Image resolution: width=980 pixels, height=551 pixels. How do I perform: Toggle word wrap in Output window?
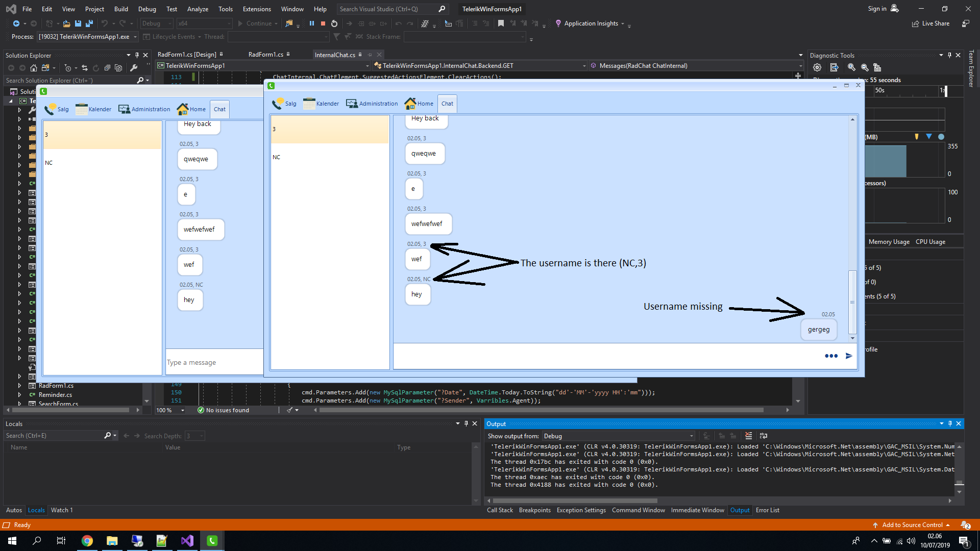tap(764, 436)
